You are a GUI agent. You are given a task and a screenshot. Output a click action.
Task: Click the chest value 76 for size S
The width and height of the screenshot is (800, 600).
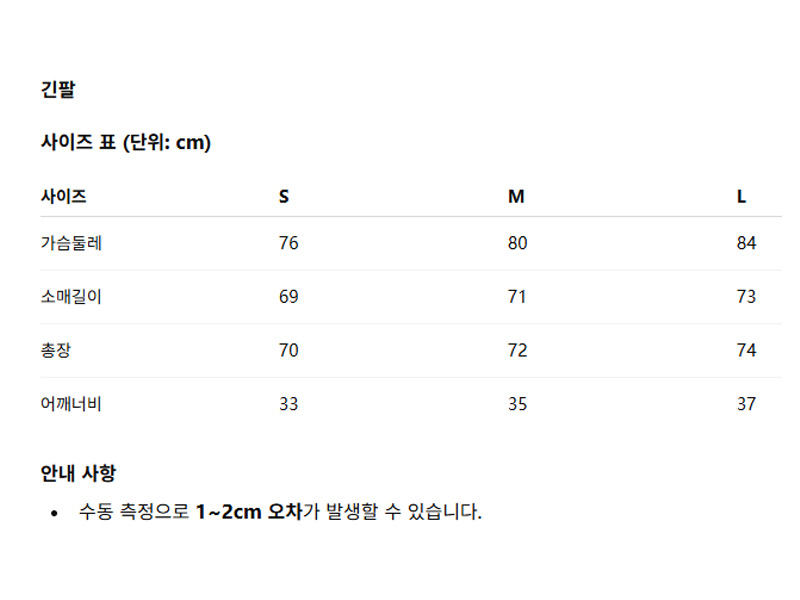[x=288, y=243]
